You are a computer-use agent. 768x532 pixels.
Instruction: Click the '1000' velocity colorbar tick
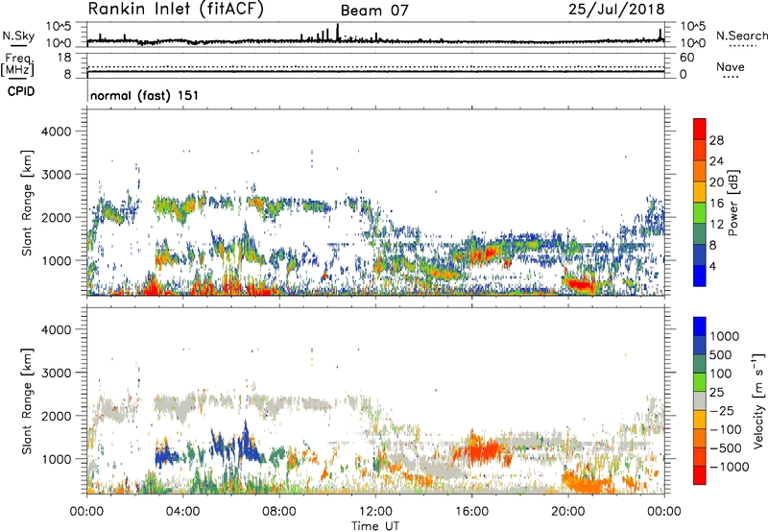coord(725,336)
